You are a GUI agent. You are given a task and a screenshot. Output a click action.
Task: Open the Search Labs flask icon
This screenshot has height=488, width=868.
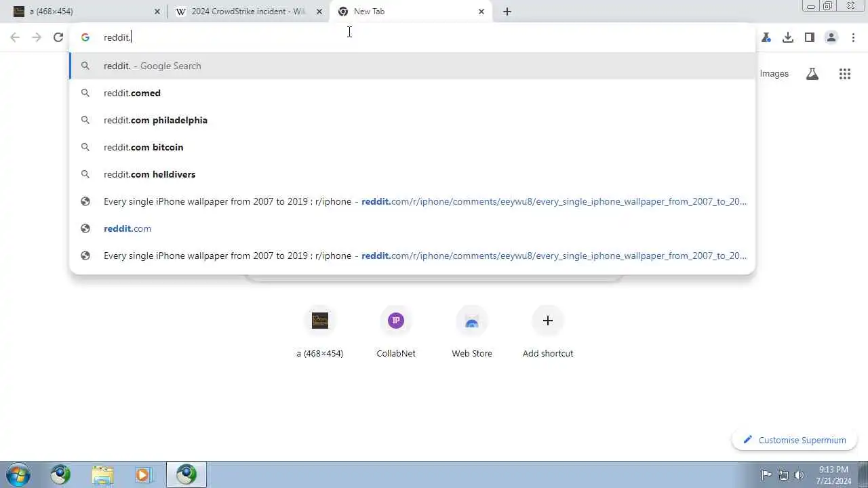[x=812, y=74]
